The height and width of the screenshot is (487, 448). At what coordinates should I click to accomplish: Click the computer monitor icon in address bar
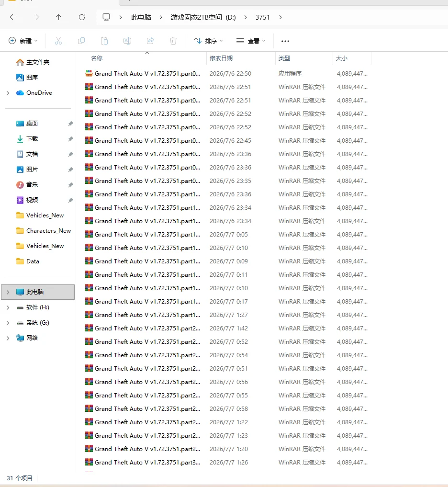pos(106,17)
